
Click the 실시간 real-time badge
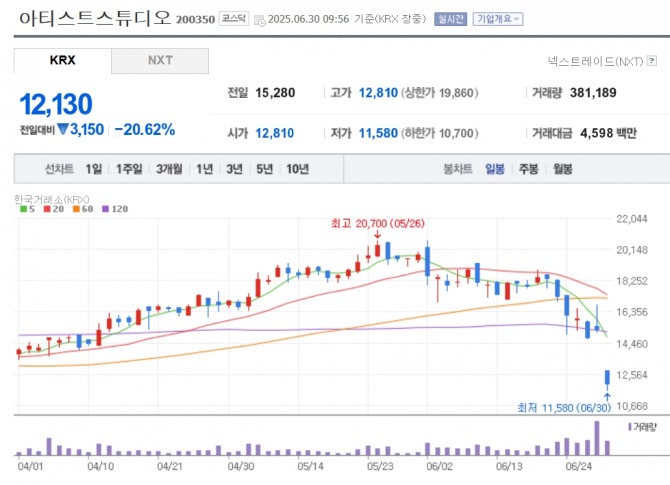450,19
